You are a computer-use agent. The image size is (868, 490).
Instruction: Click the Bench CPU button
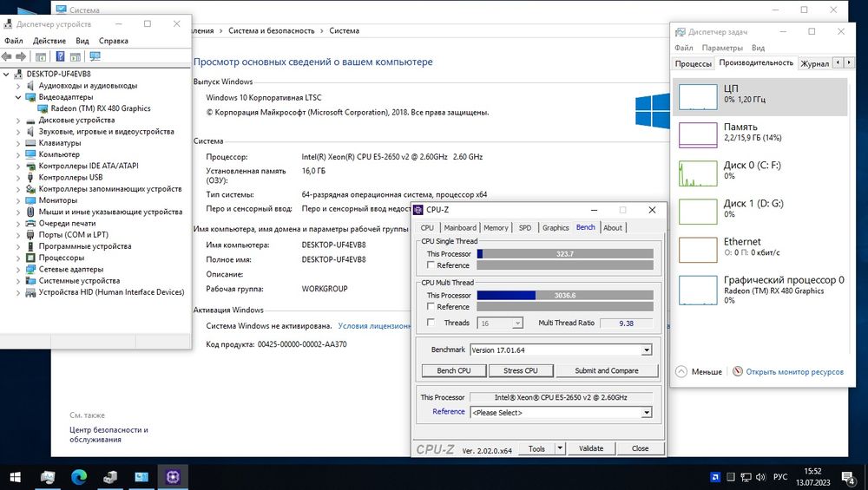pos(454,370)
